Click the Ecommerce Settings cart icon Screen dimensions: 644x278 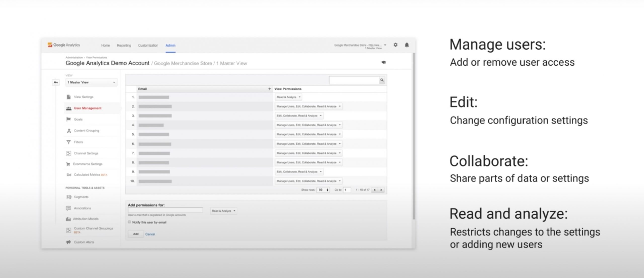click(68, 164)
